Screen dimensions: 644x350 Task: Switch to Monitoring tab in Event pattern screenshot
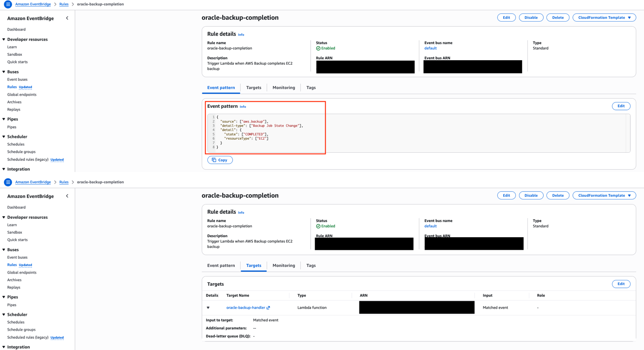tap(284, 88)
